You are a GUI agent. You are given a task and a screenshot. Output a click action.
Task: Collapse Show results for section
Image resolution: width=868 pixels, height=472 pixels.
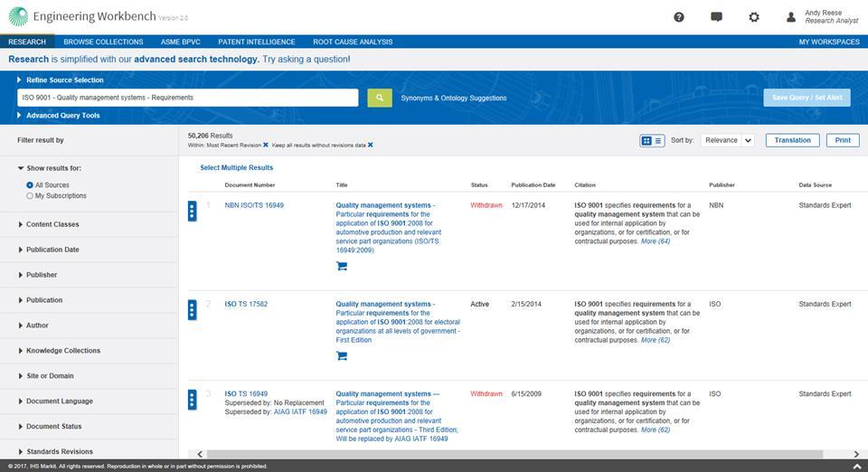click(49, 168)
